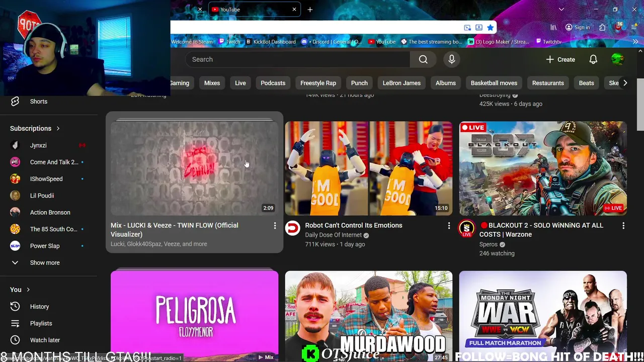Play the LUCKI & Veeze TWIN FLOW thumbnail

pyautogui.click(x=194, y=168)
